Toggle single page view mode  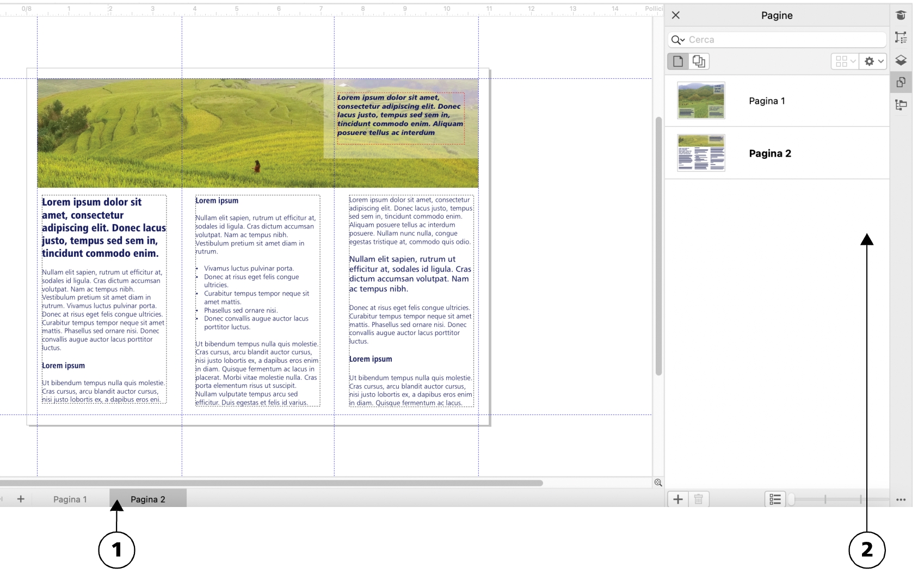pos(678,61)
